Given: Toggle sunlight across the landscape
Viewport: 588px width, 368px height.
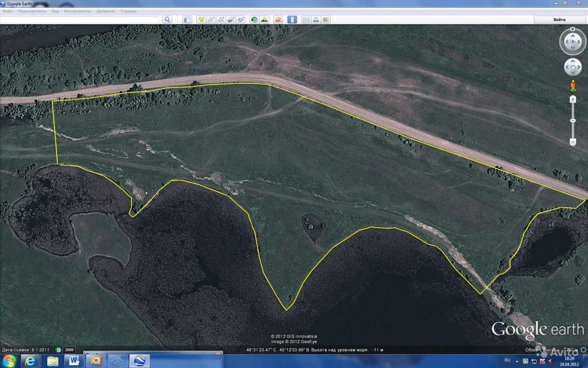Looking at the screenshot, I should point(264,19).
